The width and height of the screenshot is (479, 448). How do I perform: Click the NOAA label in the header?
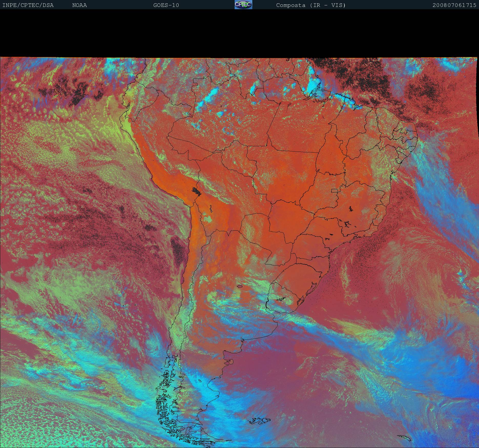click(79, 5)
